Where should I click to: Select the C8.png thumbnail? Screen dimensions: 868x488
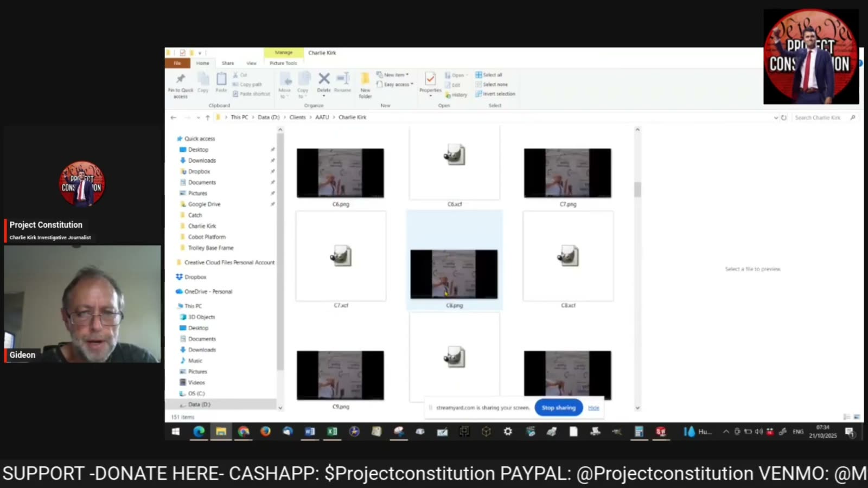(x=454, y=274)
